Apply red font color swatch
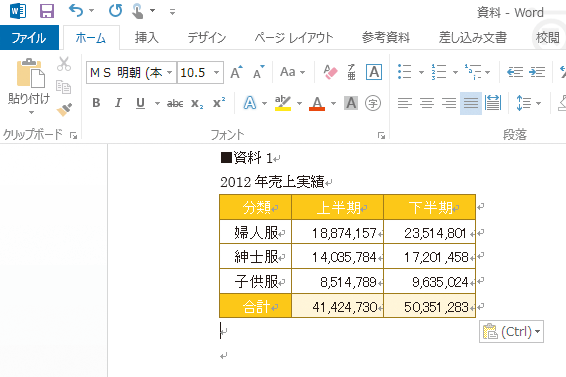566x377 pixels. (317, 104)
